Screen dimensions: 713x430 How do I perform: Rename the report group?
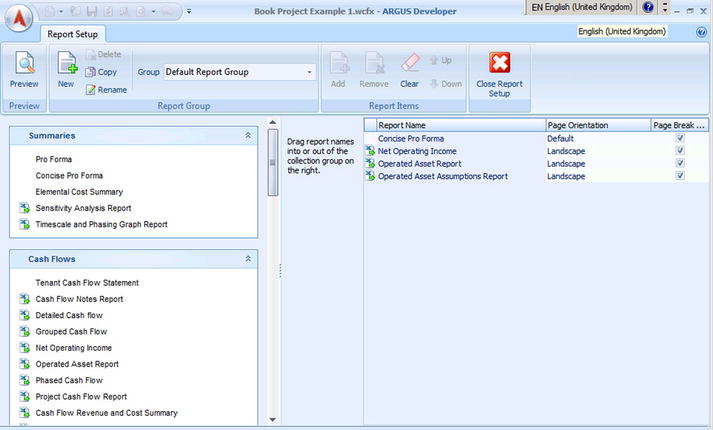coord(106,90)
